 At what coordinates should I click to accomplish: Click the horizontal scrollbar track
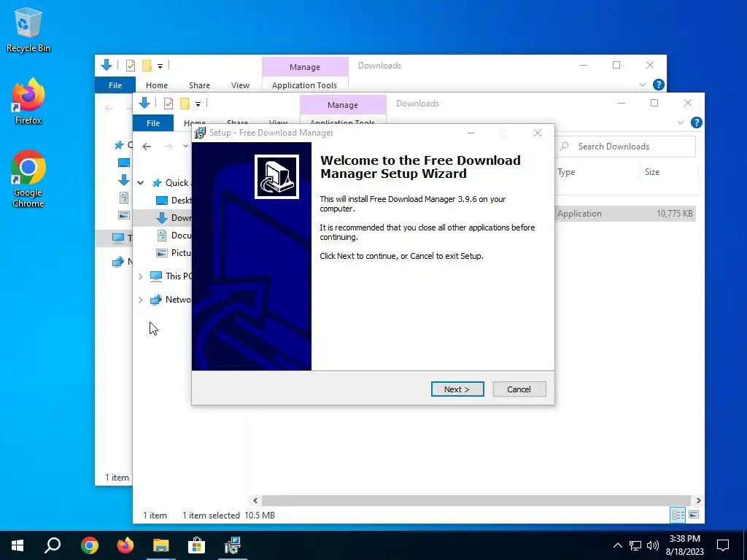pyautogui.click(x=476, y=500)
